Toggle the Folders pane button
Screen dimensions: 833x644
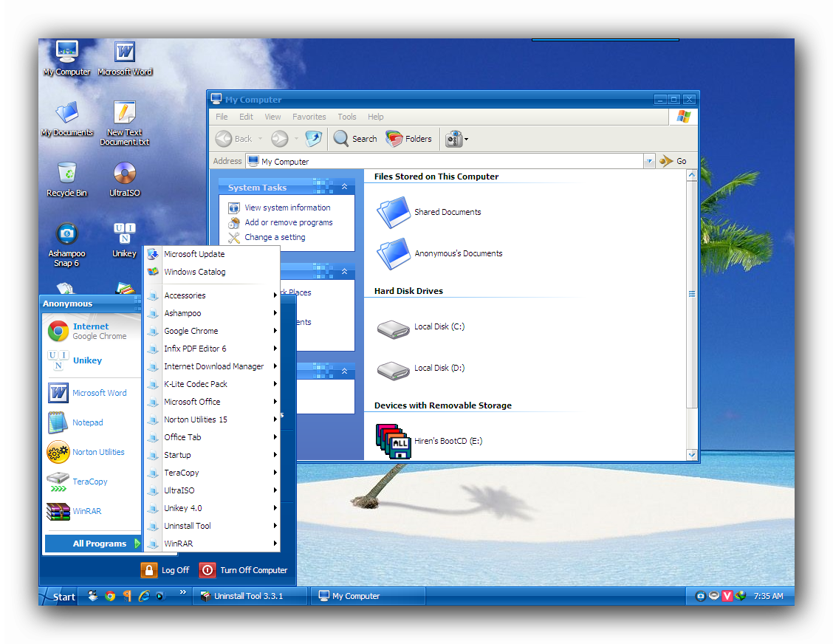408,139
